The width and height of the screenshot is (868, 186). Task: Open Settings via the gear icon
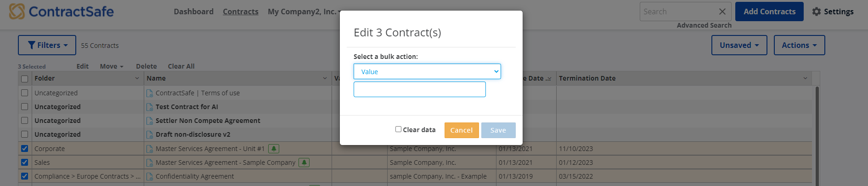pos(816,12)
